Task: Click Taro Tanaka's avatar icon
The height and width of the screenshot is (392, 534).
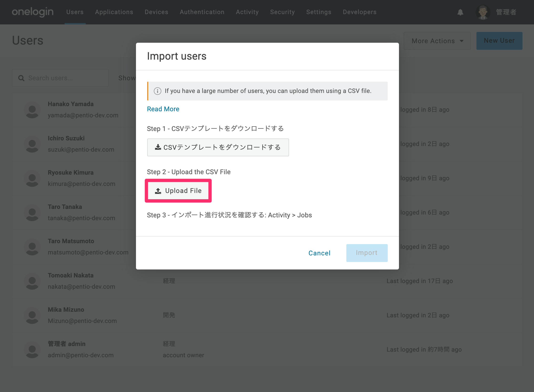Action: [32, 213]
